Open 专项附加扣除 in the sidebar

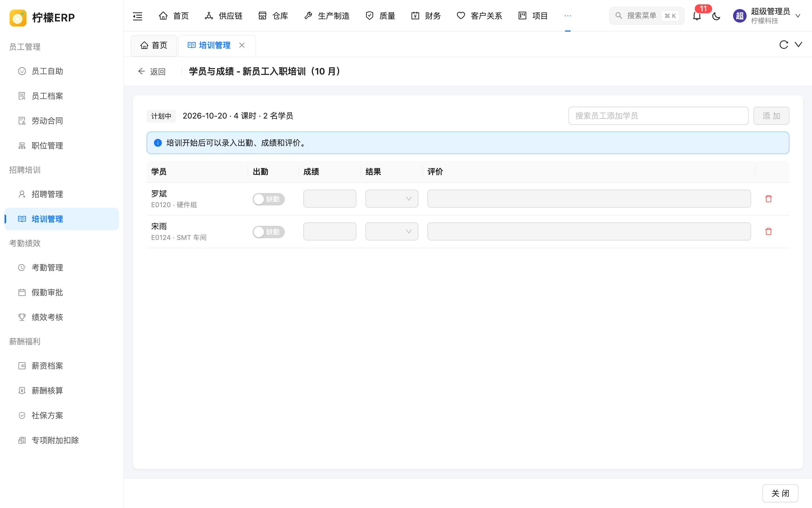tap(62, 440)
